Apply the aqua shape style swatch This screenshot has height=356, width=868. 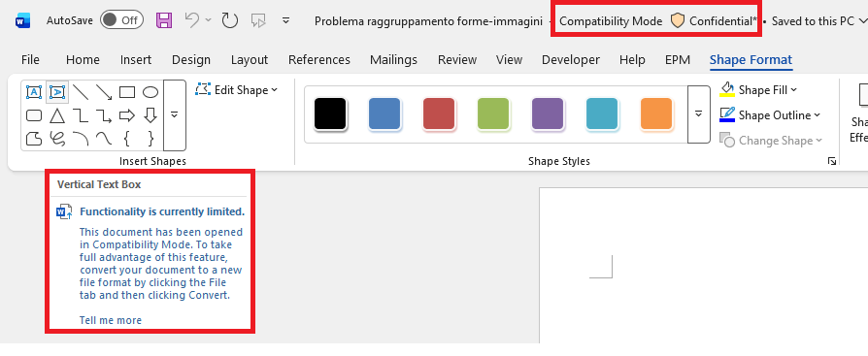click(602, 113)
